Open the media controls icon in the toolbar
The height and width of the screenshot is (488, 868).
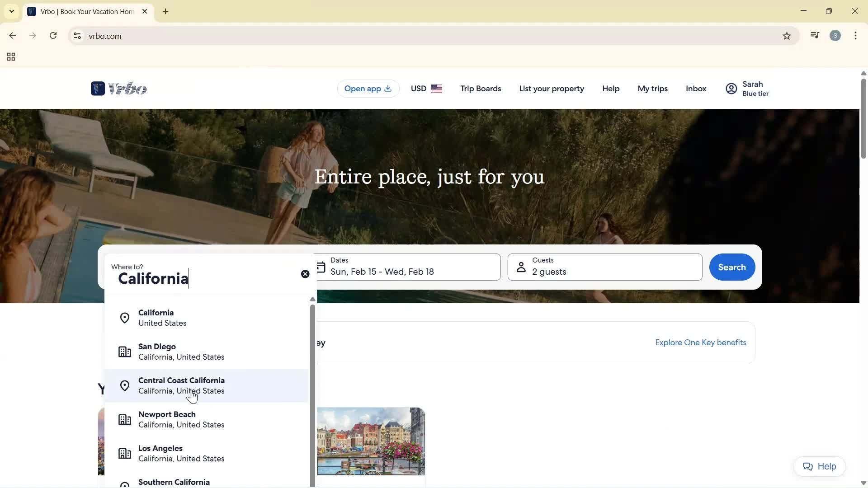pyautogui.click(x=815, y=35)
